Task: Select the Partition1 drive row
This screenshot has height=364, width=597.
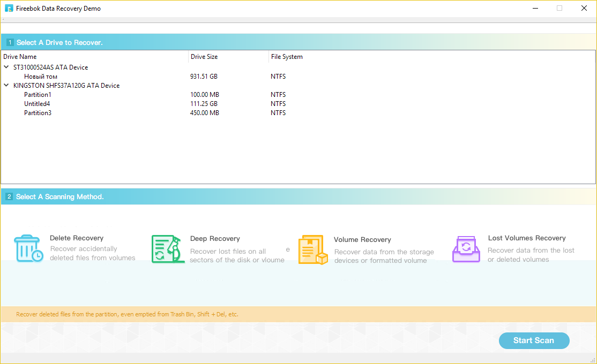Action: coord(38,94)
